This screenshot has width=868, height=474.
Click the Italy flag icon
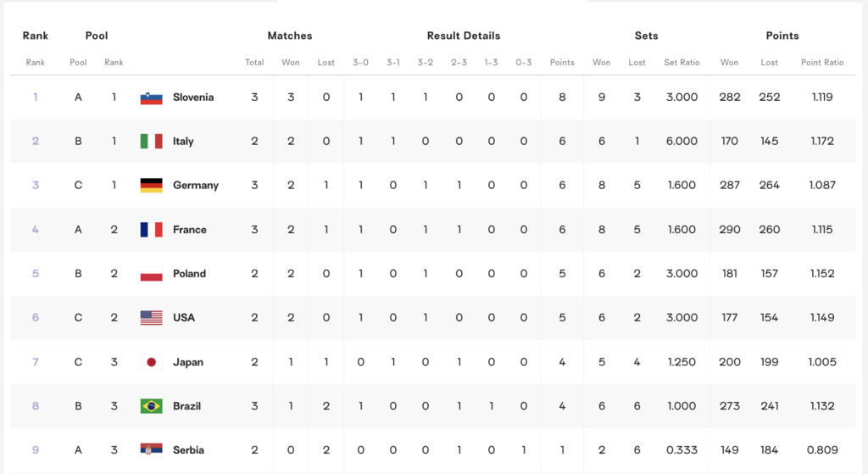tap(151, 142)
